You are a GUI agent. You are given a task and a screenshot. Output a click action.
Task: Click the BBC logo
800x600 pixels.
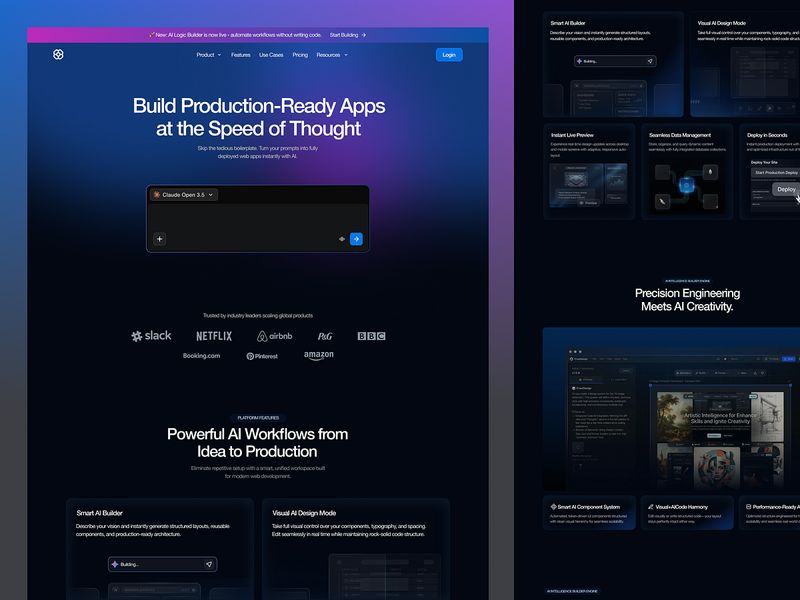click(x=371, y=336)
